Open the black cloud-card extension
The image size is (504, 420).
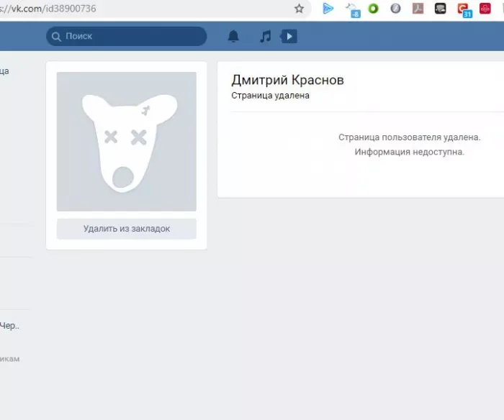[440, 9]
